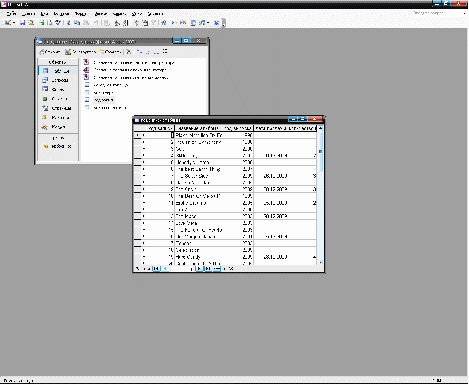Select Reports in the Objects pane
The image size is (469, 385).
pos(58,99)
